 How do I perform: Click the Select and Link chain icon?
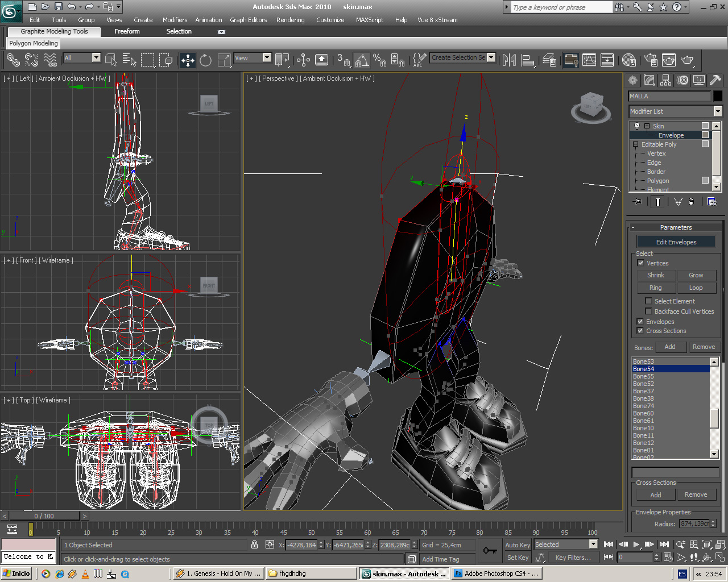click(x=13, y=60)
